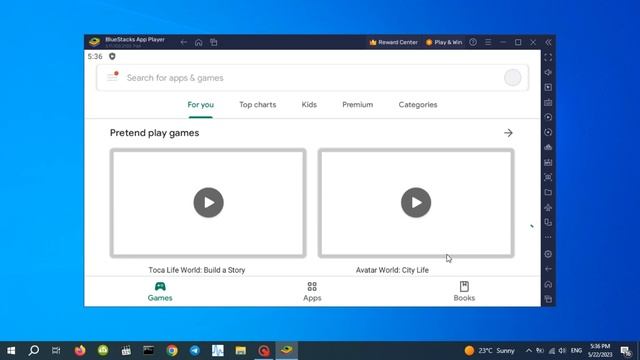Image resolution: width=640 pixels, height=360 pixels.
Task: Select the Books bottom navigation tab
Action: coord(464,291)
